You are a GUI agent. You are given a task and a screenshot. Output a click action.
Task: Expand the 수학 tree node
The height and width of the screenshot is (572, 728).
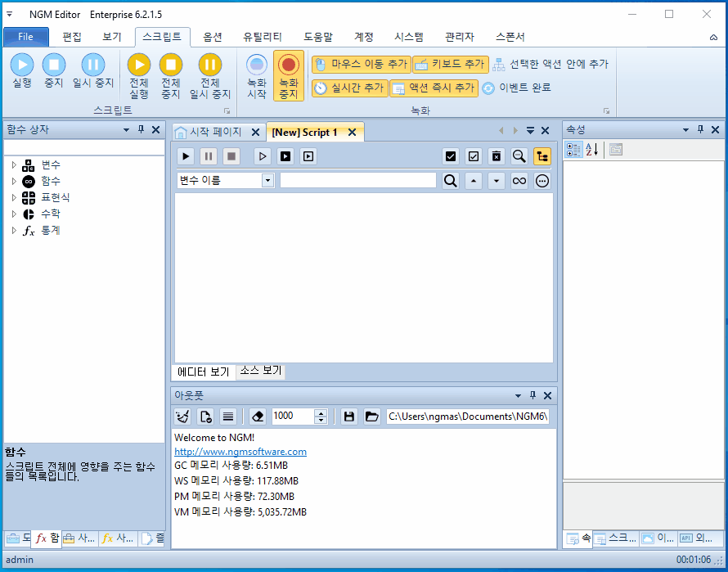[14, 214]
